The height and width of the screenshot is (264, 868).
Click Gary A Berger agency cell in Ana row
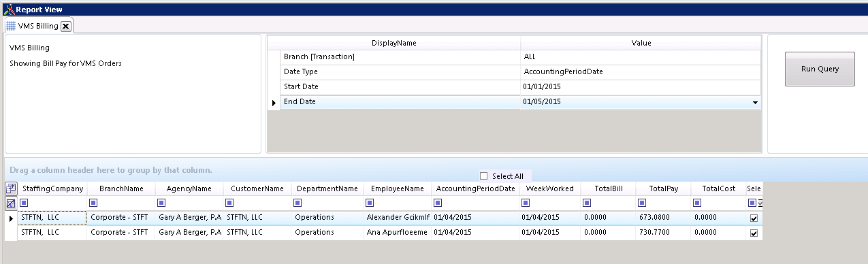pyautogui.click(x=190, y=233)
